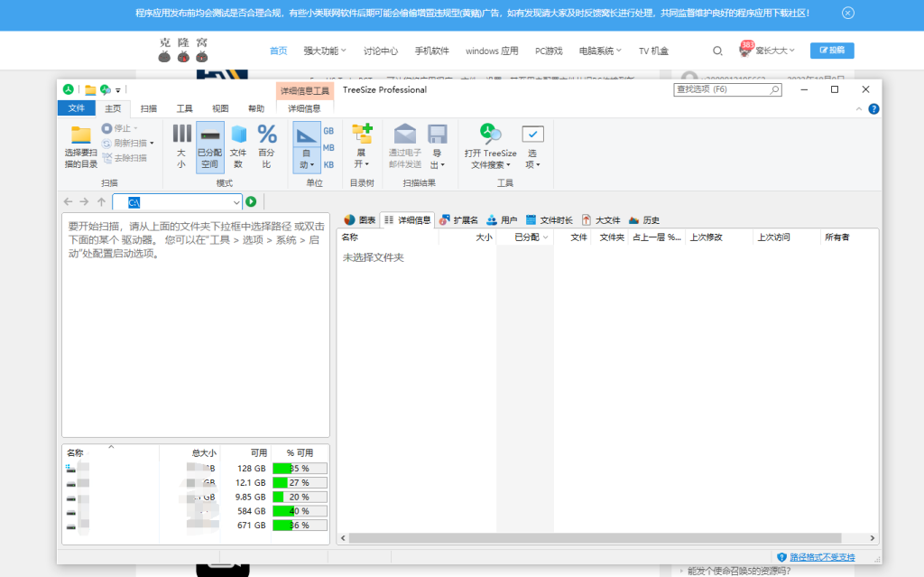Screen dimensions: 924x577
Task: Close the blue announcement banner
Action: pos(848,13)
